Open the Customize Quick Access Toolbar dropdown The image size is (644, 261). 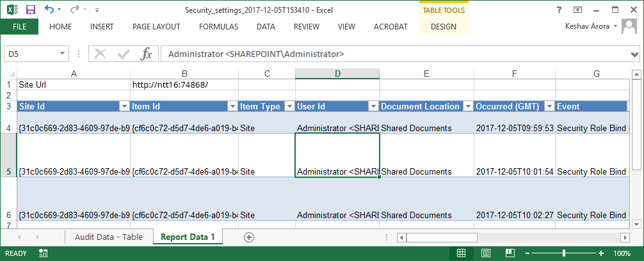pos(97,10)
